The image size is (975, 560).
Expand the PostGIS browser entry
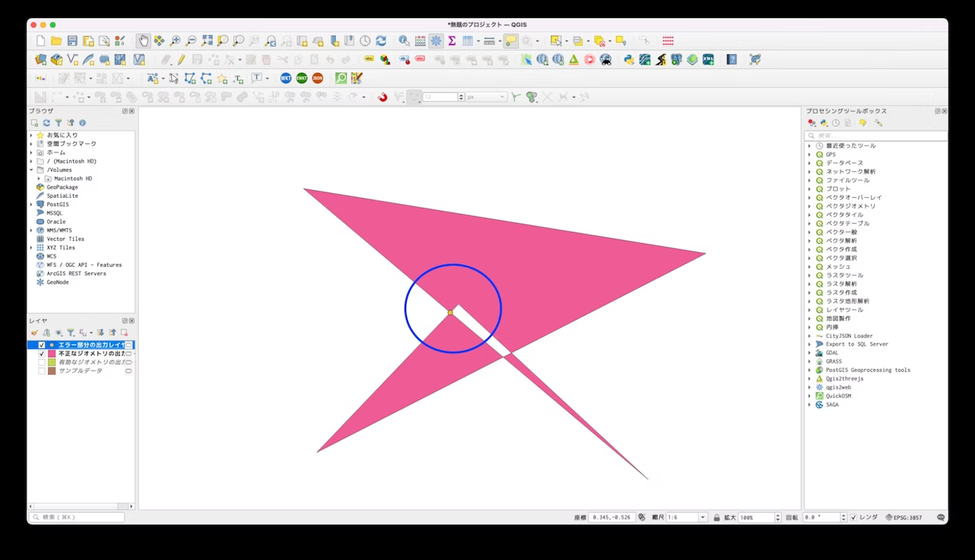click(31, 204)
